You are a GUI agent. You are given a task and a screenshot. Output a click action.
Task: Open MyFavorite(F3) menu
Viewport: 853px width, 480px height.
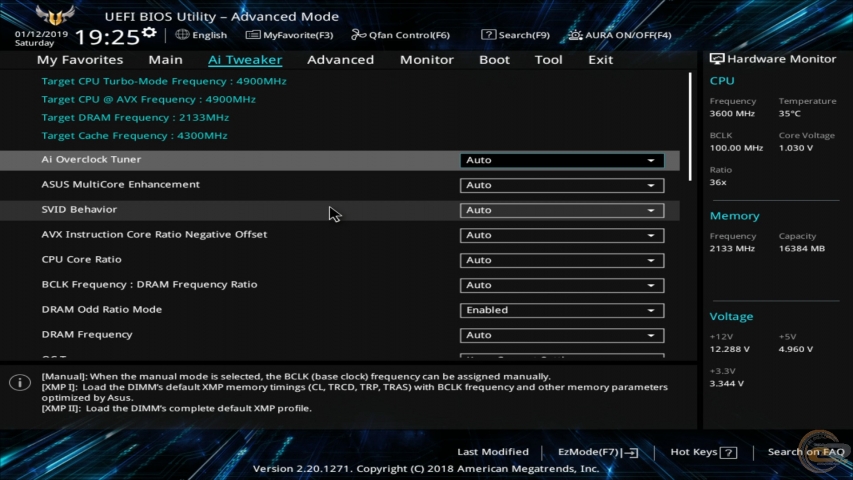coord(289,35)
